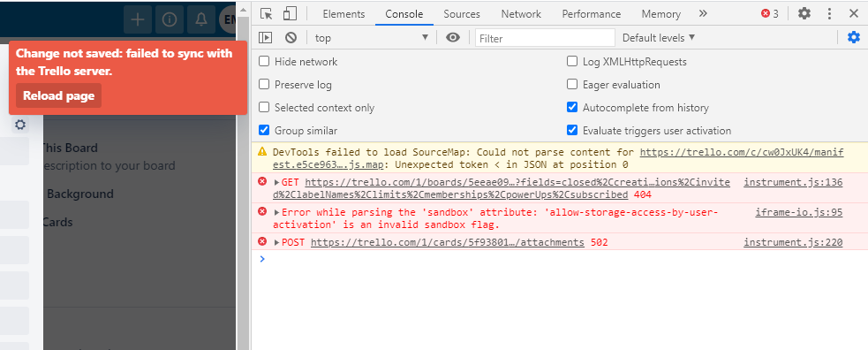This screenshot has width=868, height=350.
Task: Click the console prompt input line
Action: [x=559, y=259]
